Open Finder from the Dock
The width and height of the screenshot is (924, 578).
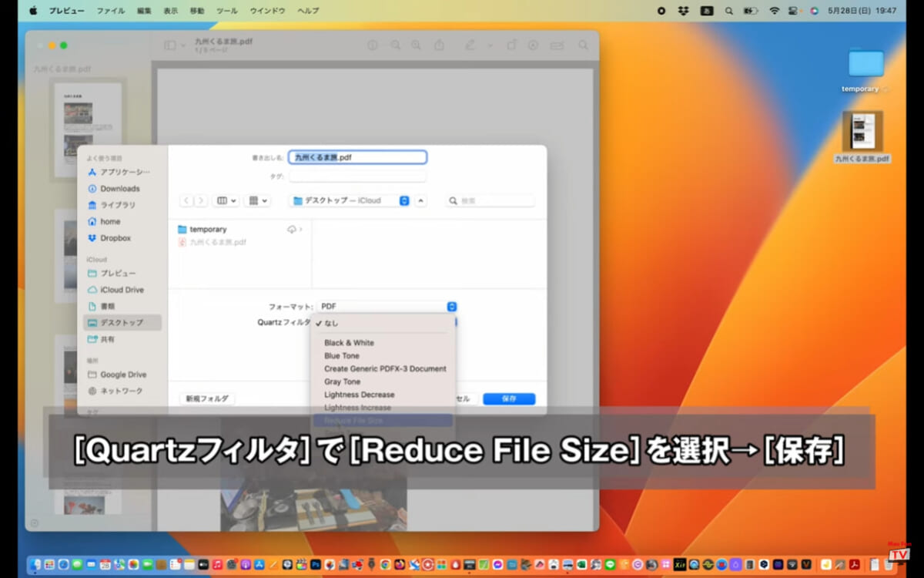point(35,564)
